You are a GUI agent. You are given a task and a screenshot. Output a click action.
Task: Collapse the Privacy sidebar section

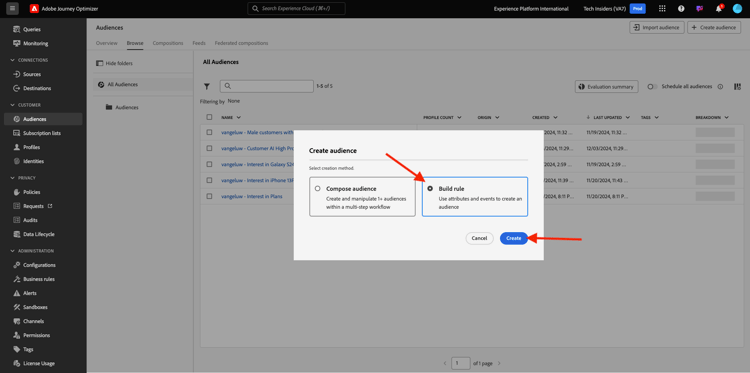13,178
